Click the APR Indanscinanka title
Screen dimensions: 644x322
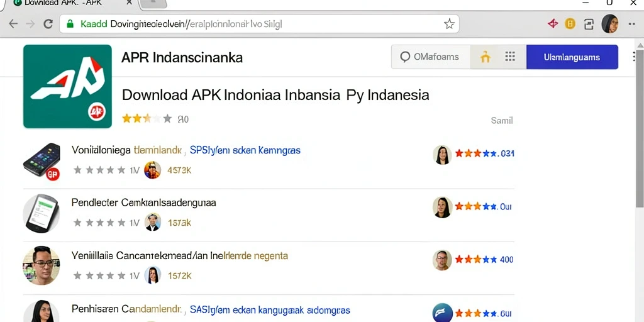coord(182,57)
